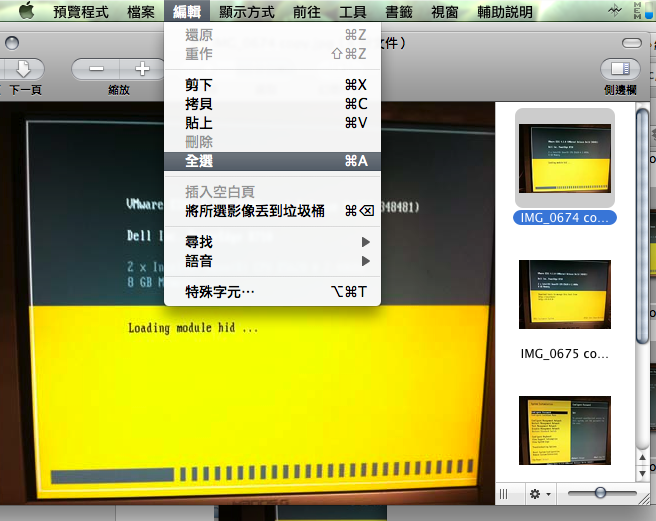Open the 檔案 menu
Image resolution: width=656 pixels, height=521 pixels.
[x=141, y=12]
